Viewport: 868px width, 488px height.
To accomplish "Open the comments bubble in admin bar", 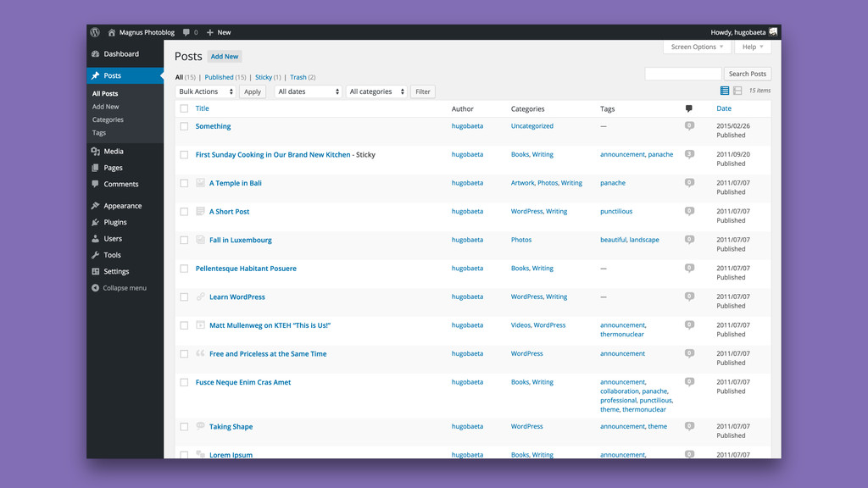I will (x=186, y=32).
